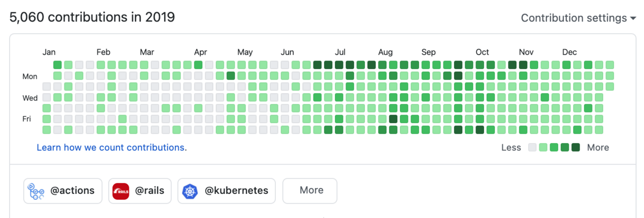This screenshot has height=218, width=644.
Task: Click the Jun month label
Action: coord(287,52)
